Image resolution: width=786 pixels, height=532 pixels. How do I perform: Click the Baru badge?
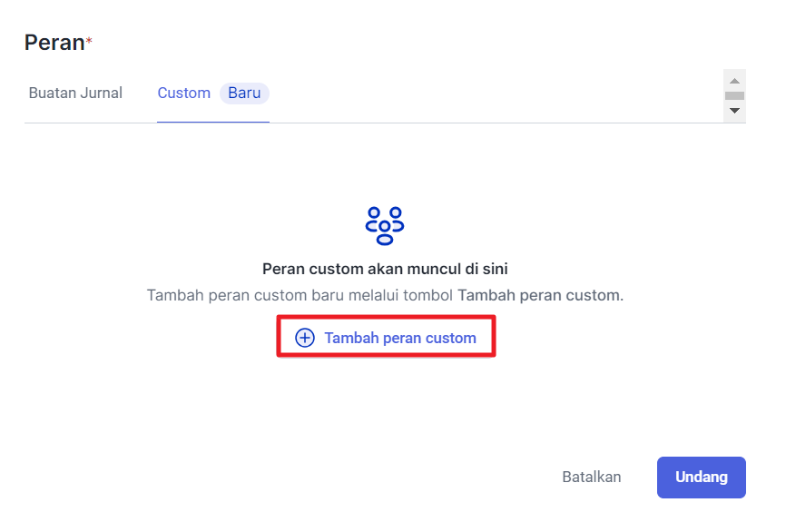tap(244, 93)
